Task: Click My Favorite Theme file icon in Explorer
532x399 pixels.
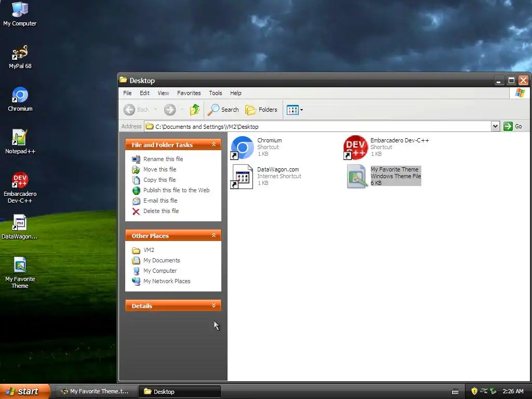Action: pos(356,177)
